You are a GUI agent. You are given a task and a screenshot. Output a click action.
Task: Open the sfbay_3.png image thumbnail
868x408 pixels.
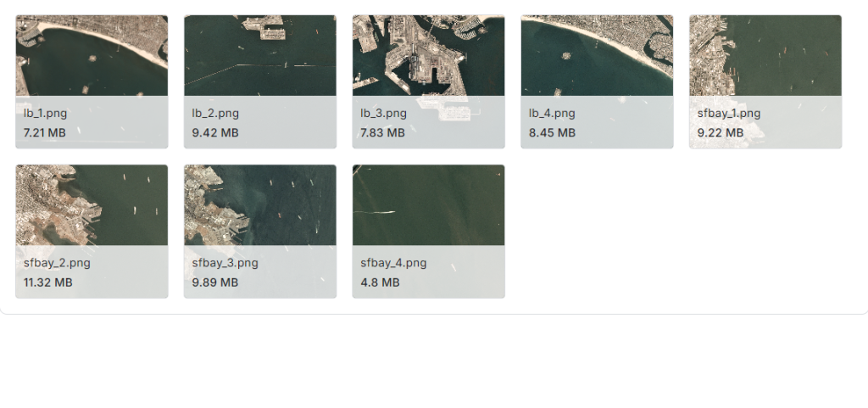pyautogui.click(x=260, y=204)
